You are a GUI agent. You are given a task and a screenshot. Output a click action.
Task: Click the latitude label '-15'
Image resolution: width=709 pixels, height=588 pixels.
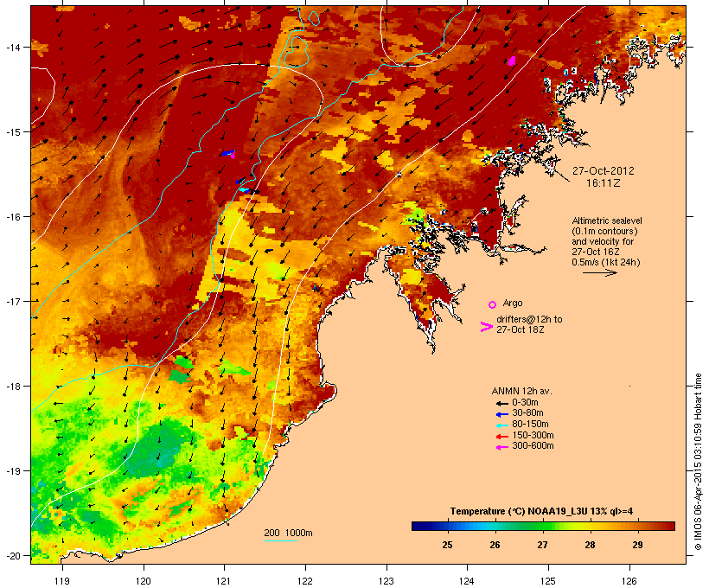tap(12, 132)
